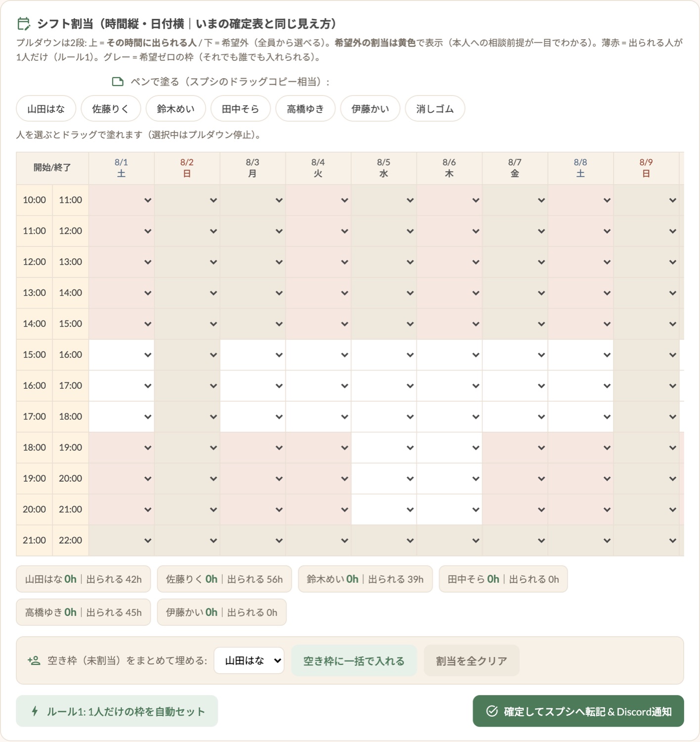The image size is (700, 742).
Task: Click 確定してスプシへ転記 & Discord通知 button
Action: pyautogui.click(x=578, y=711)
